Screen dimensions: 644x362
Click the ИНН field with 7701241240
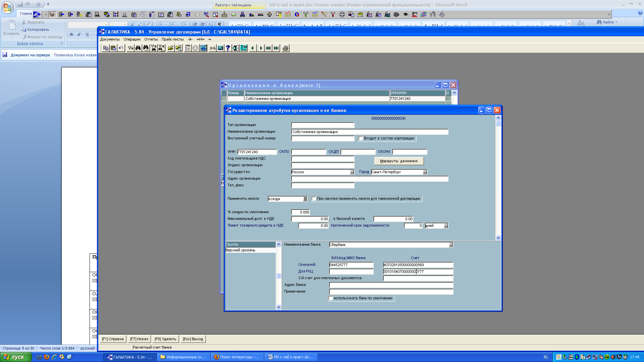(257, 152)
